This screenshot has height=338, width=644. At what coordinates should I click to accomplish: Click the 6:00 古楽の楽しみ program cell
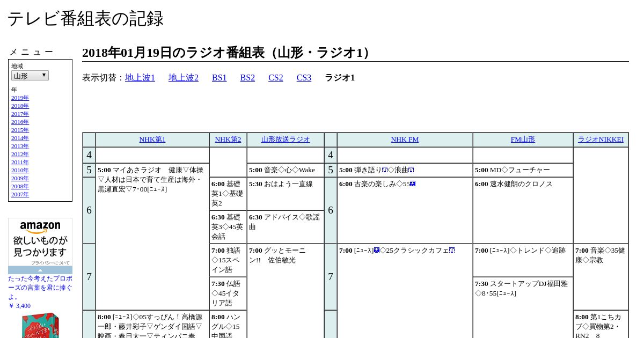405,210
